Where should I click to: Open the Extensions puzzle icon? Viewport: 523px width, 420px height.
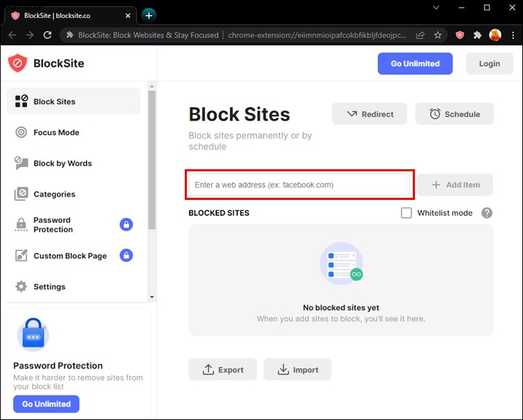(x=477, y=35)
